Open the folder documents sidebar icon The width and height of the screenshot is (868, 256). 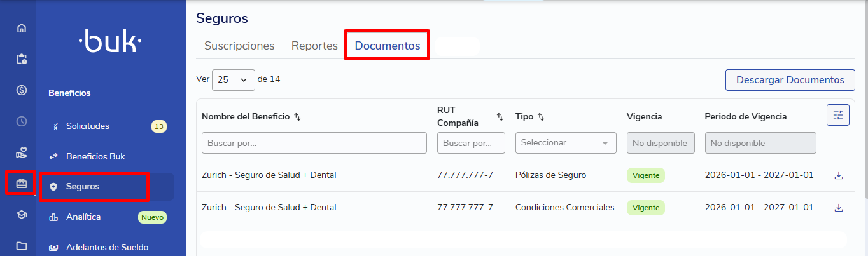[21, 246]
